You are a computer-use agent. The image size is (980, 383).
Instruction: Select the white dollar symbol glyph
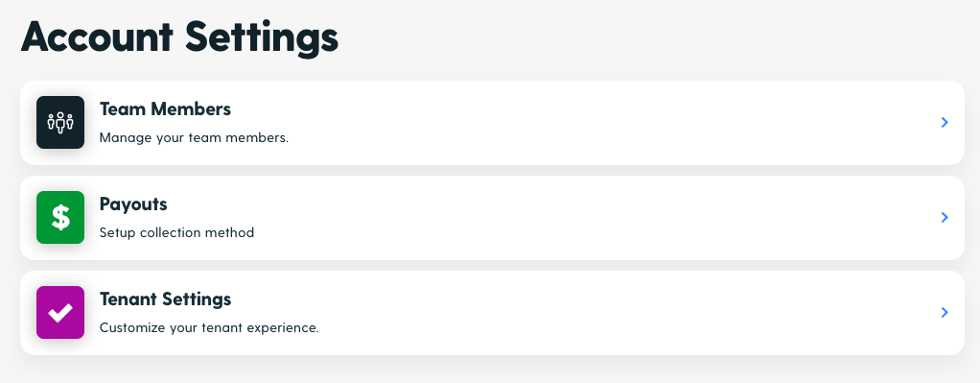coord(60,217)
